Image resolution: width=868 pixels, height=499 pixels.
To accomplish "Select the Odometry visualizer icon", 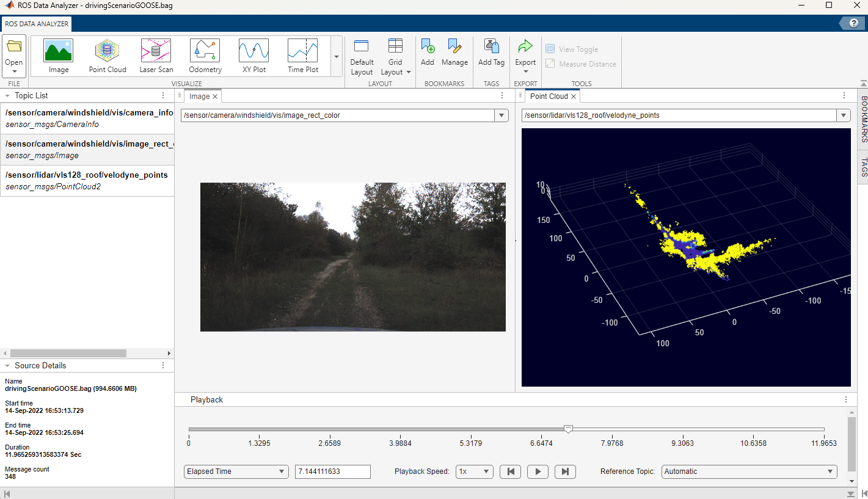I will [x=205, y=56].
